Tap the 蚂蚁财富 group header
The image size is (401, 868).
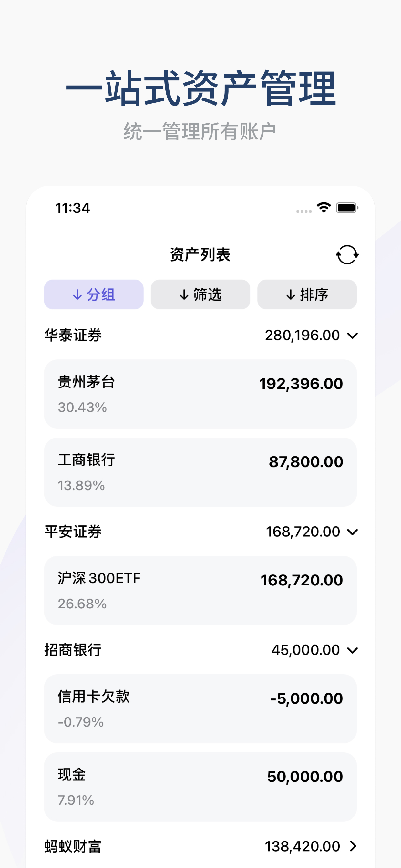click(73, 846)
